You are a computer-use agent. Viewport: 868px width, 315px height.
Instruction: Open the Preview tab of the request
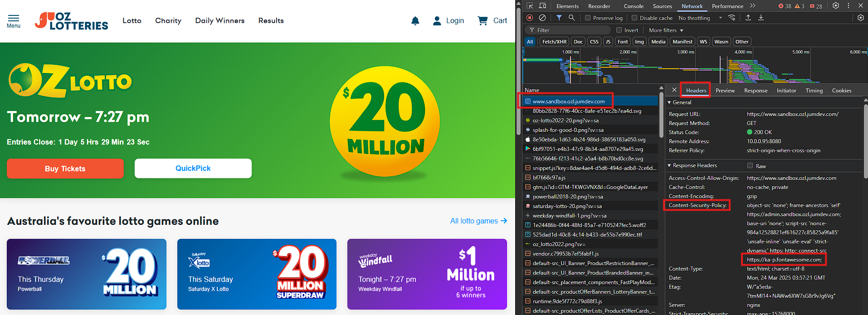(725, 90)
